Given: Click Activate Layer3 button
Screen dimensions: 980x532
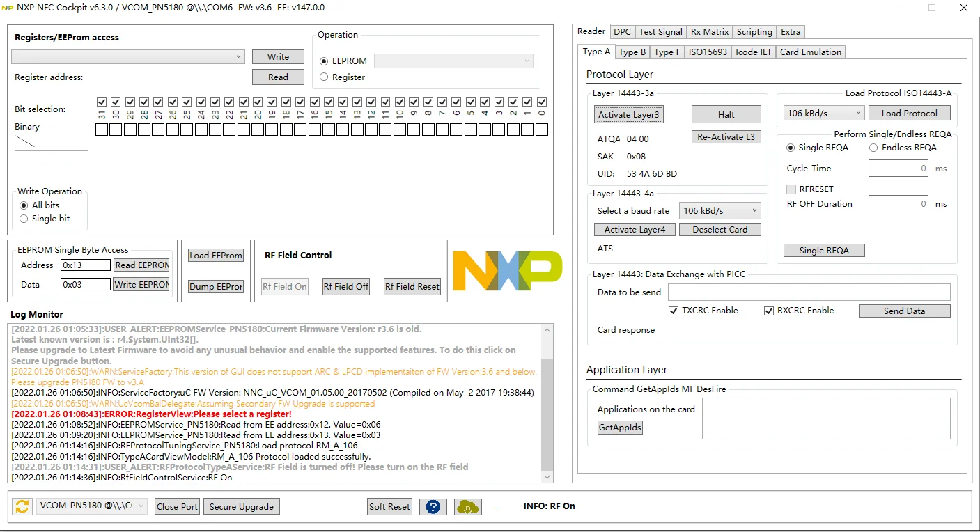Looking at the screenshot, I should 629,115.
